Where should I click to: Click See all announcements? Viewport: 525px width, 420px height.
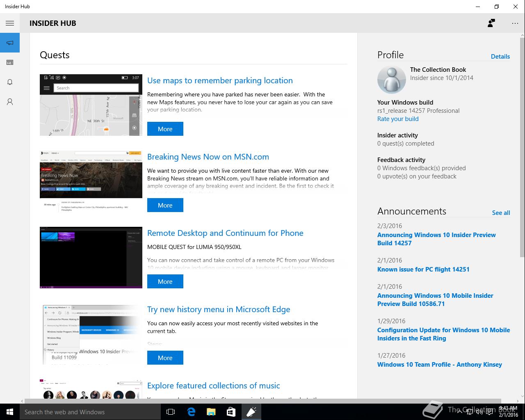click(x=501, y=213)
